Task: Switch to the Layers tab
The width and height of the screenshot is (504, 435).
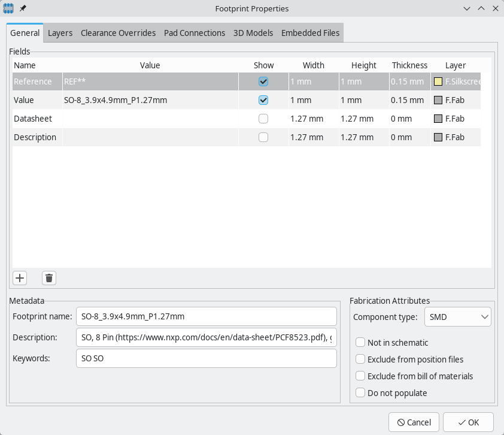Action: click(60, 33)
